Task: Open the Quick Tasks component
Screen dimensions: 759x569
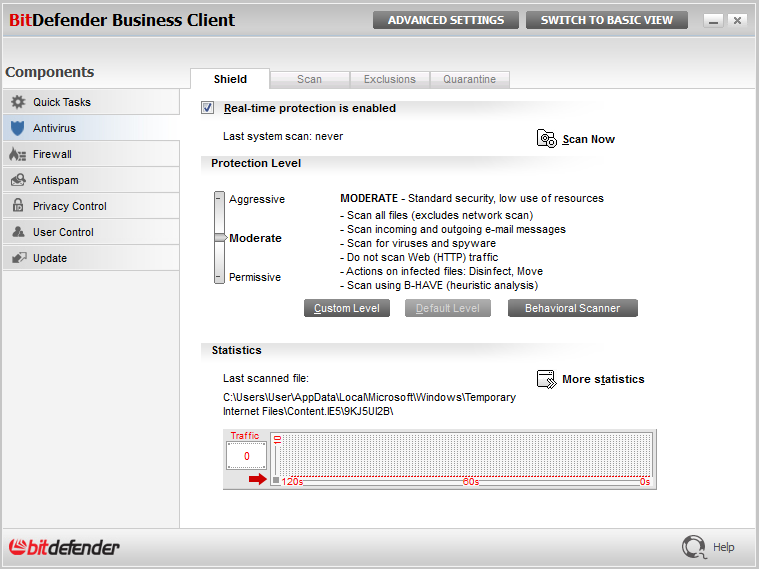Action: click(x=91, y=102)
